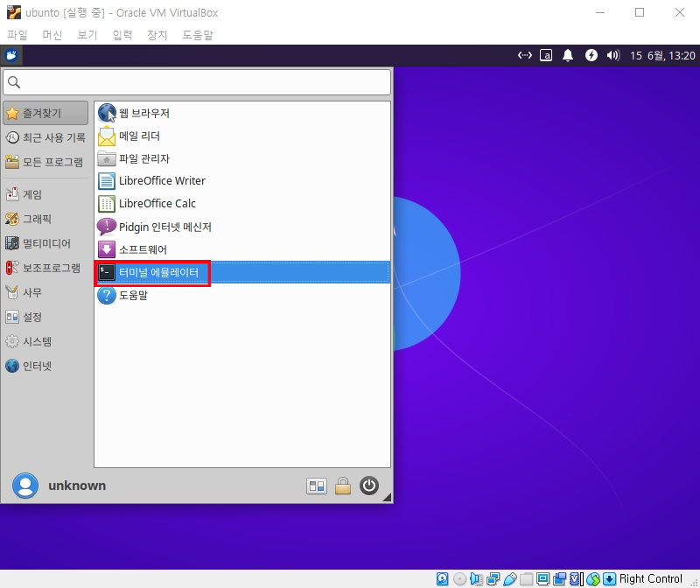This screenshot has width=700, height=588.
Task: Click VirtualBox optical disc status icon
Action: click(x=459, y=579)
